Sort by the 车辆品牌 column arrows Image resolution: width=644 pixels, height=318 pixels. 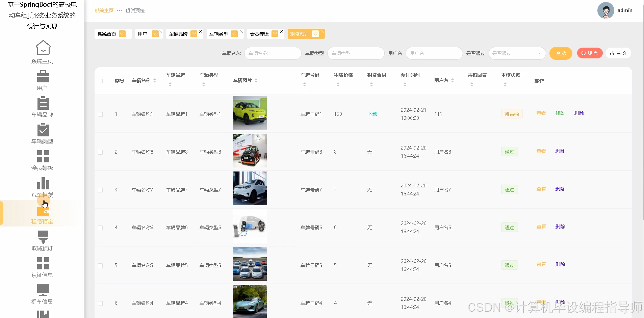[x=170, y=84]
